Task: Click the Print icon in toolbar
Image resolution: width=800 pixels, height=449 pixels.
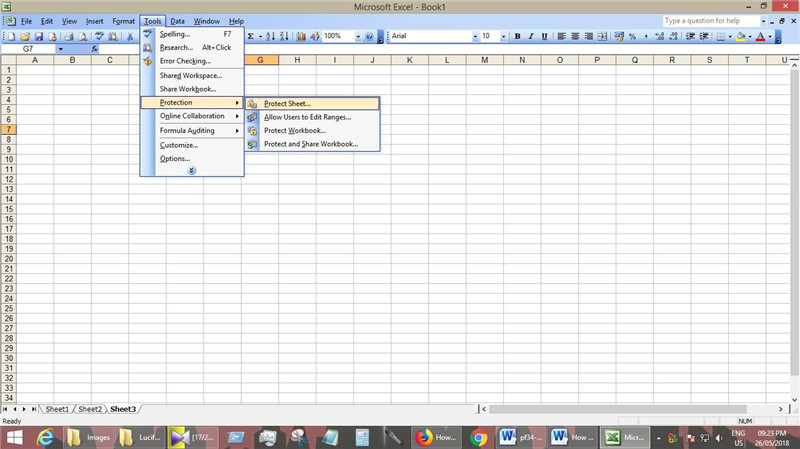Action: click(x=69, y=36)
